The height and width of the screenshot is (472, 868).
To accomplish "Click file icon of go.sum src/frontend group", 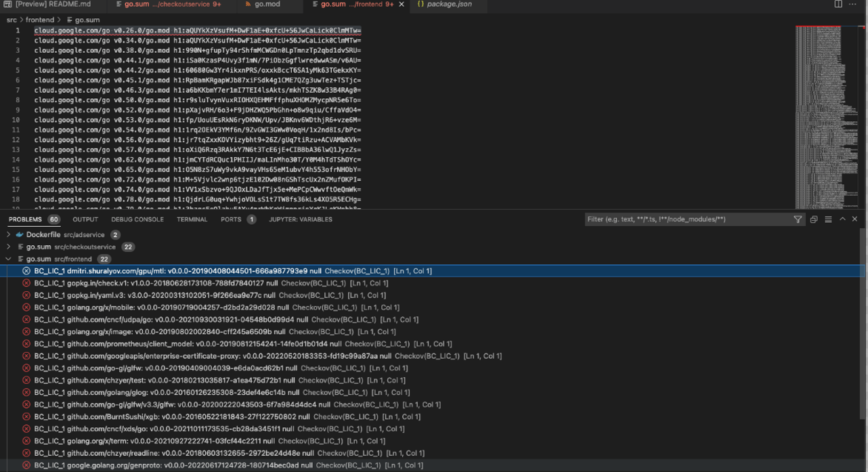I will tap(20, 259).
